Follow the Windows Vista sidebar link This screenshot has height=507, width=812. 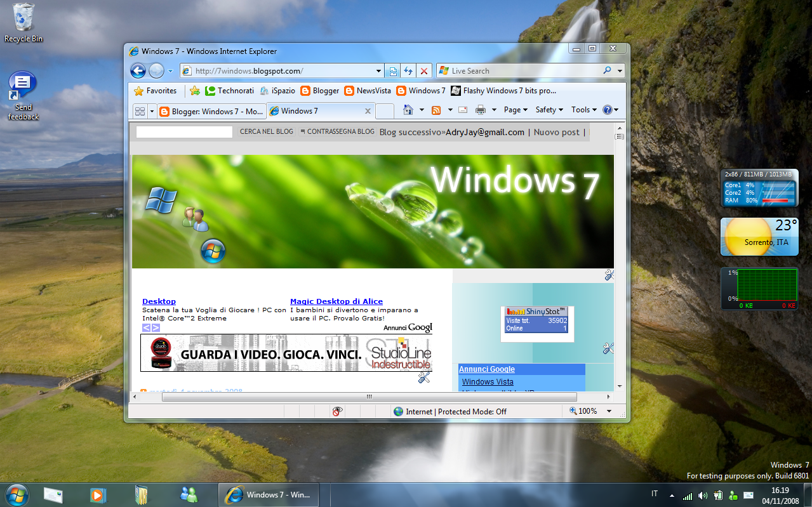(488, 381)
